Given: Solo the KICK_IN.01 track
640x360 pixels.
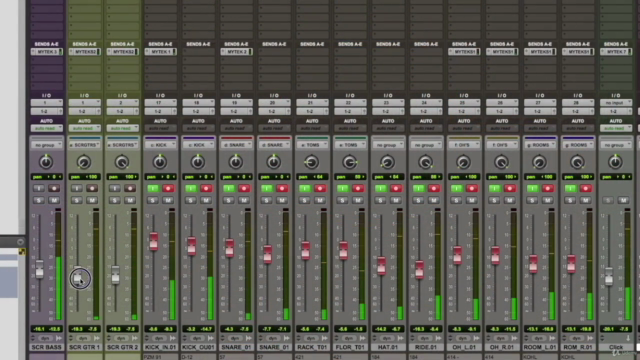Looking at the screenshot, I should [x=153, y=200].
